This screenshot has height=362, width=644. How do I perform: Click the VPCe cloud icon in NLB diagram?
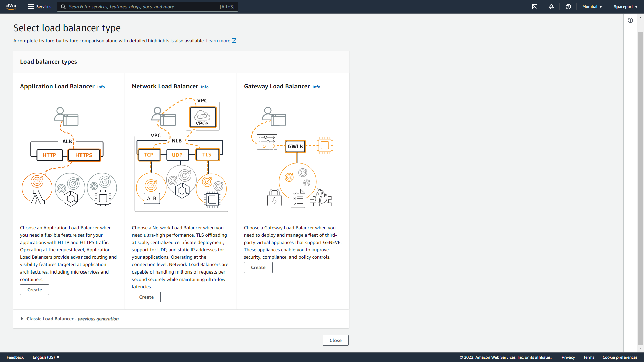point(203,117)
